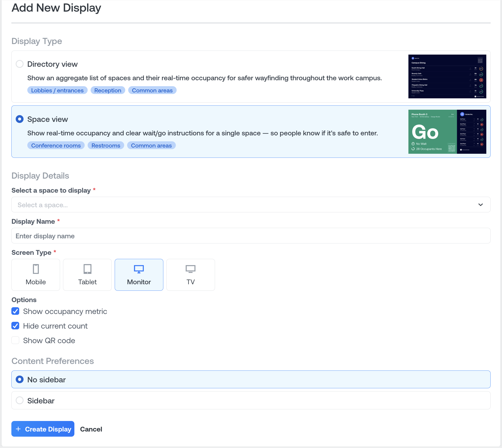Enable the Show QR code checkbox

click(x=15, y=340)
